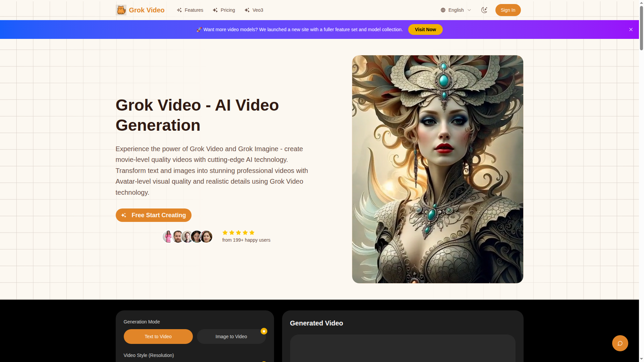This screenshot has height=362, width=644.
Task: Click the Free Start Creating button
Action: coord(153,215)
